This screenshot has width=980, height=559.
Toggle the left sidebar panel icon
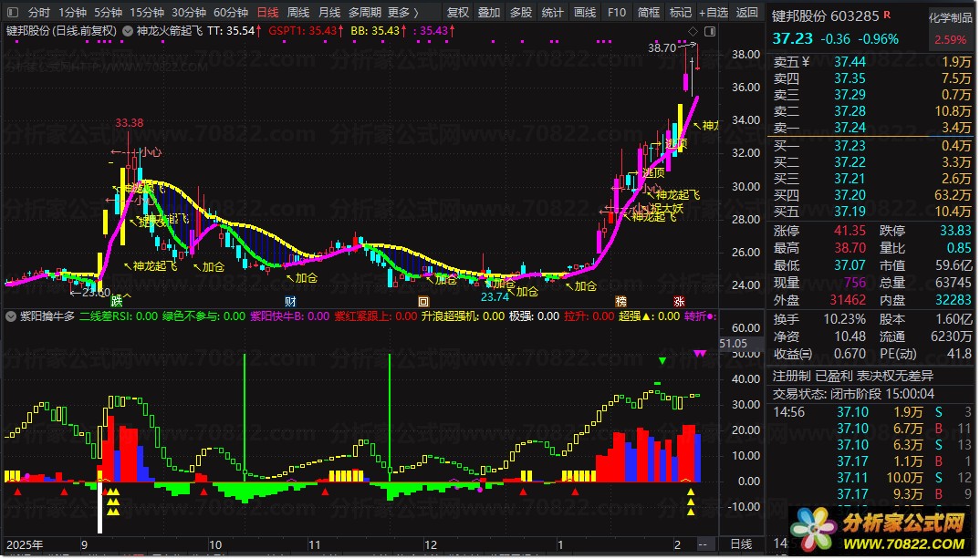(13, 12)
